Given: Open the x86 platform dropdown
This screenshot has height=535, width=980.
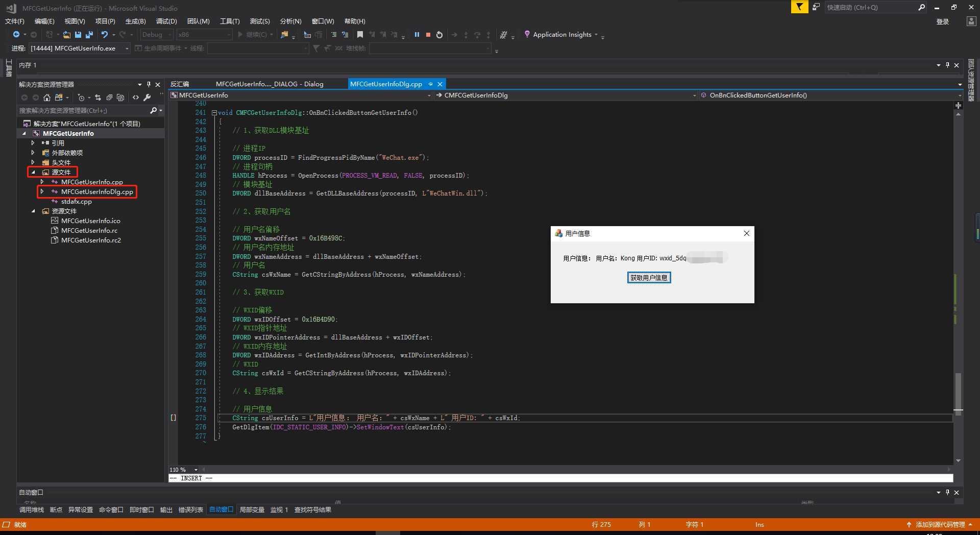Looking at the screenshot, I should point(204,34).
